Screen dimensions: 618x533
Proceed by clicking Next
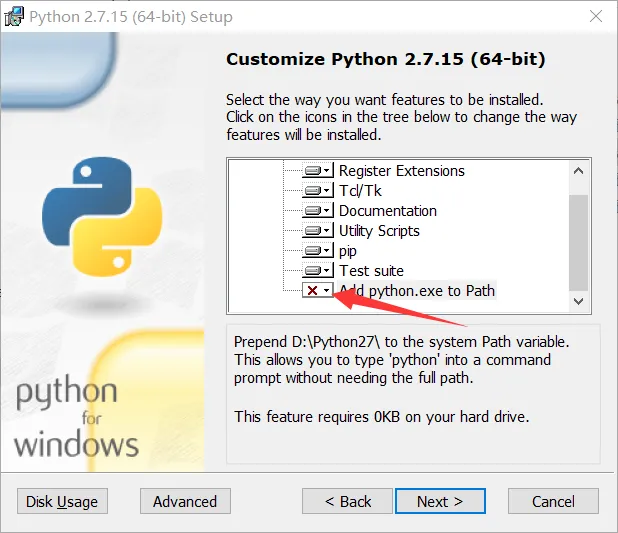(440, 501)
